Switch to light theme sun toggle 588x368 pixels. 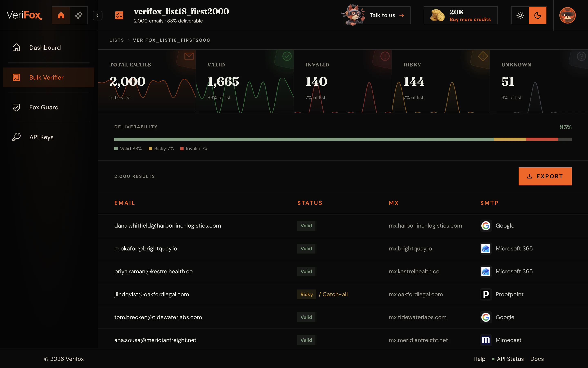[x=520, y=15]
